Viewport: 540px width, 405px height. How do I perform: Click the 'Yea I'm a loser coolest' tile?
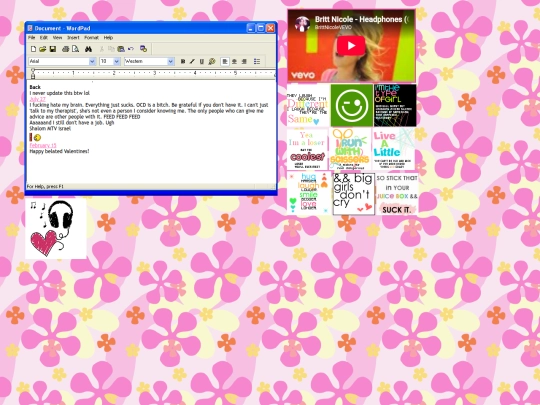(307, 149)
